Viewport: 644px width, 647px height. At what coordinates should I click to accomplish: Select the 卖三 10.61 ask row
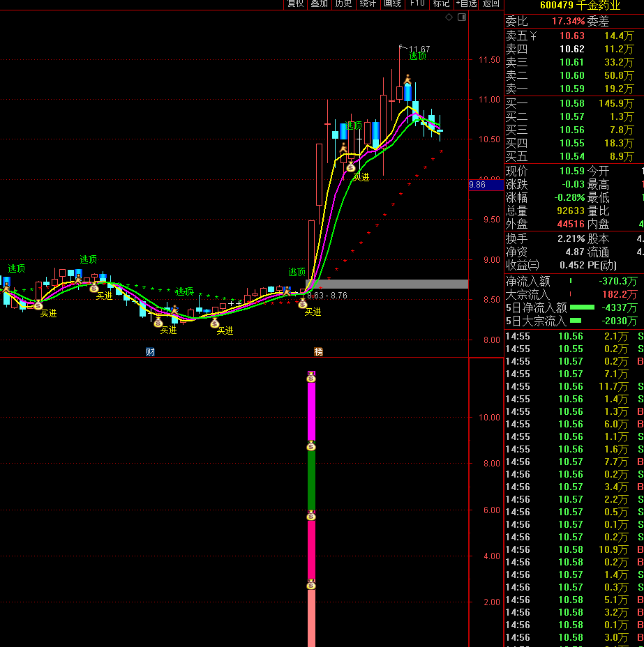pyautogui.click(x=574, y=62)
